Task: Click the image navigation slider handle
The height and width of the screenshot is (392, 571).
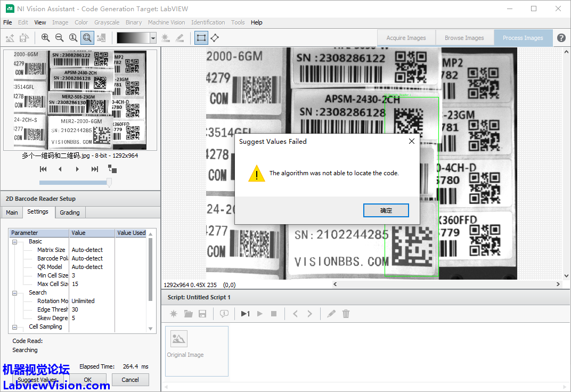Action: 109,183
